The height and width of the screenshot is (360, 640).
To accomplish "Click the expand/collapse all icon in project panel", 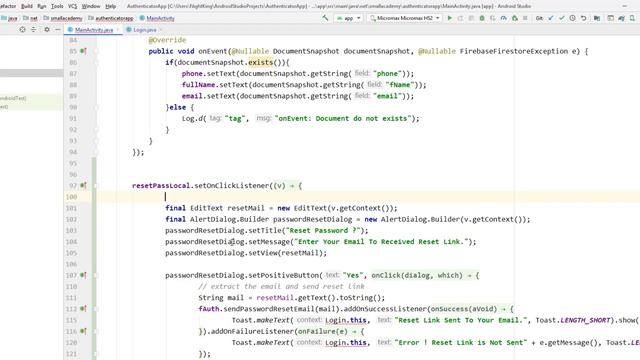I will (33, 29).
